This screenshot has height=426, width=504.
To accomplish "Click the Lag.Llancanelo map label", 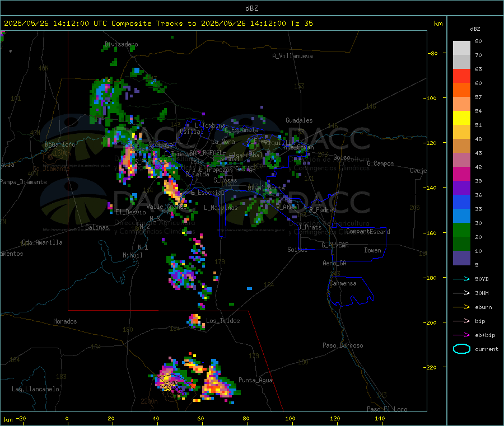I will [x=36, y=389].
